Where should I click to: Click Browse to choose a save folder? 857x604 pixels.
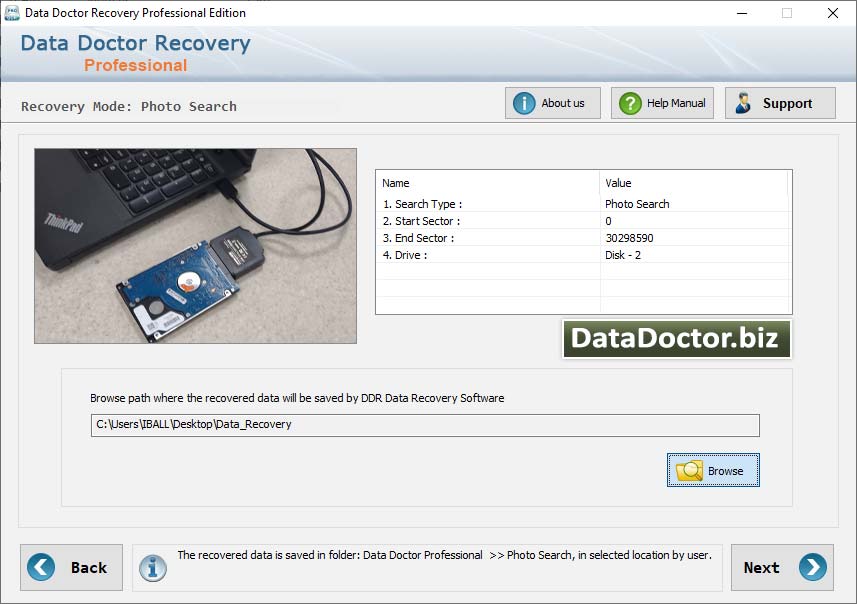tap(713, 470)
